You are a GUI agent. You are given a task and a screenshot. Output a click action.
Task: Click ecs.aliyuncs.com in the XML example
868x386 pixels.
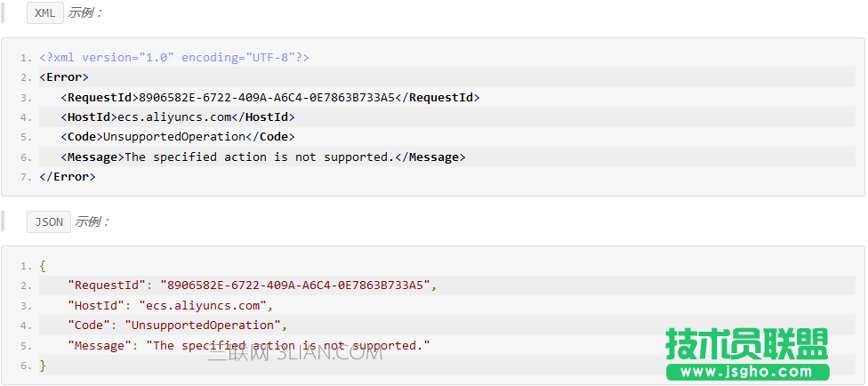174,117
